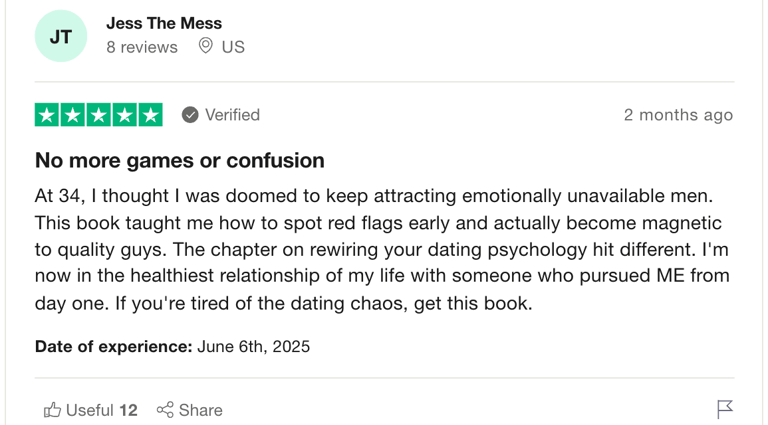Open the Verified label details

(x=232, y=115)
